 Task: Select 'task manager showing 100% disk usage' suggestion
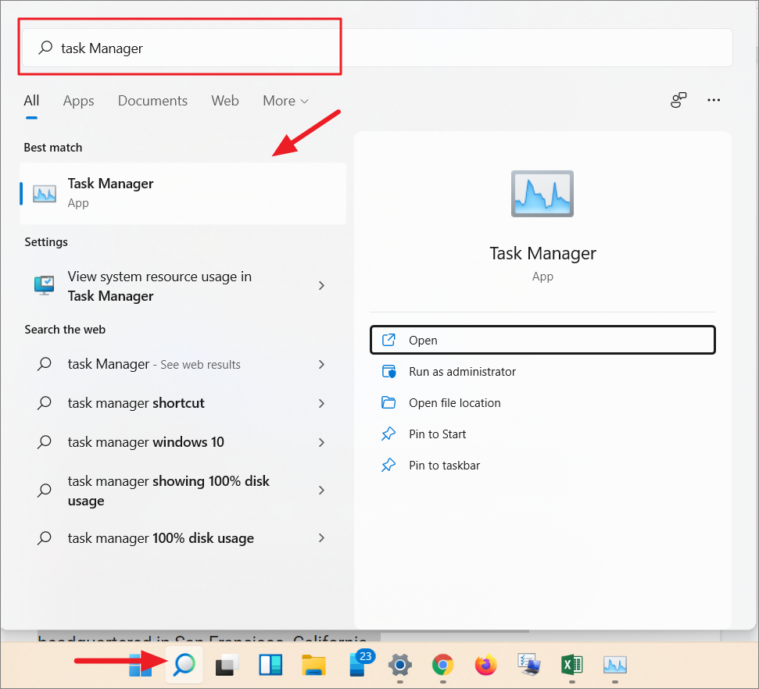[x=183, y=490]
